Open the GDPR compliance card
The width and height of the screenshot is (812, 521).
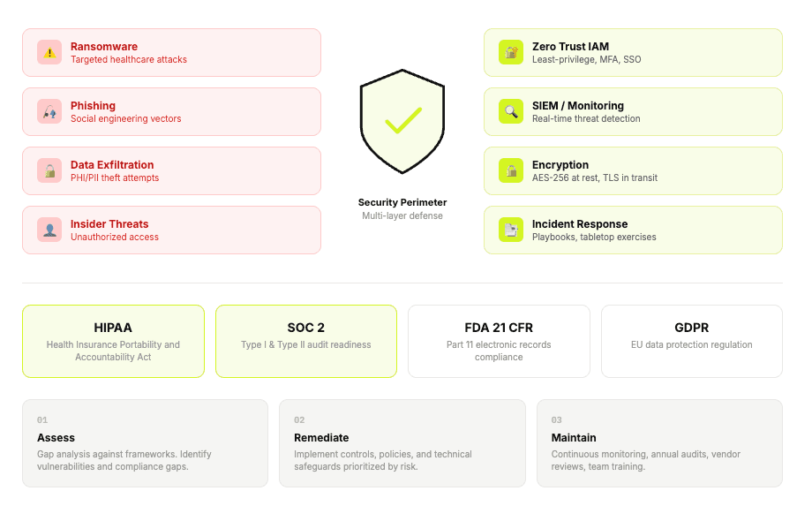[x=692, y=341]
